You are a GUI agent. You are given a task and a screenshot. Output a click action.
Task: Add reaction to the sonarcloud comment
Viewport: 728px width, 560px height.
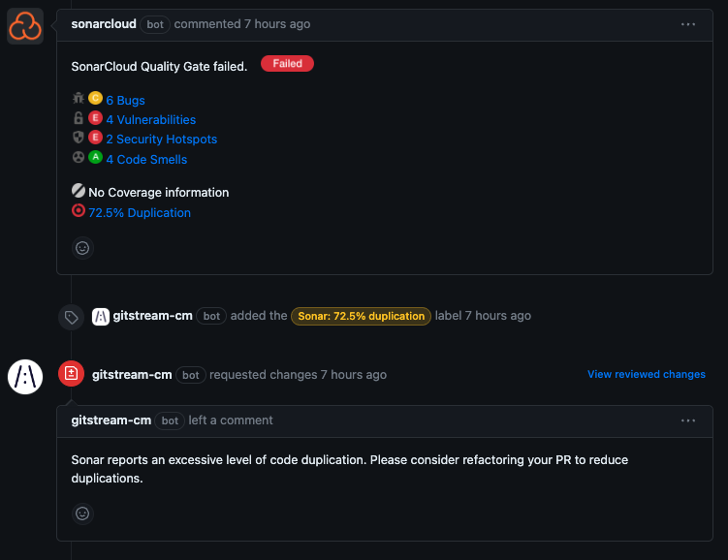pyautogui.click(x=82, y=248)
